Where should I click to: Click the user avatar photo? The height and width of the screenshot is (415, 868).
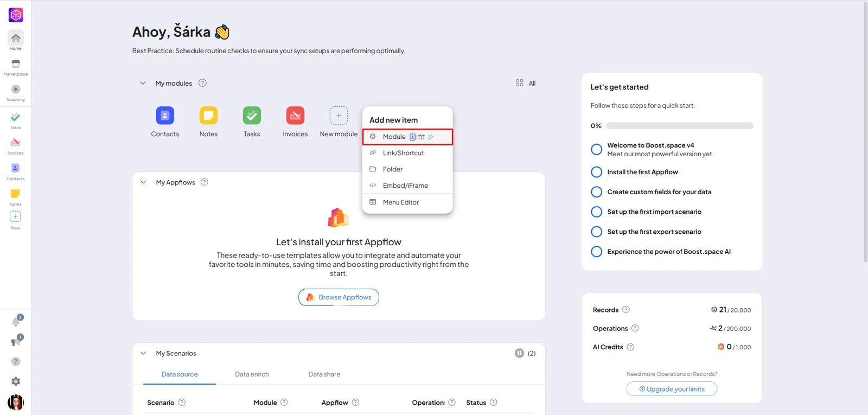16,403
